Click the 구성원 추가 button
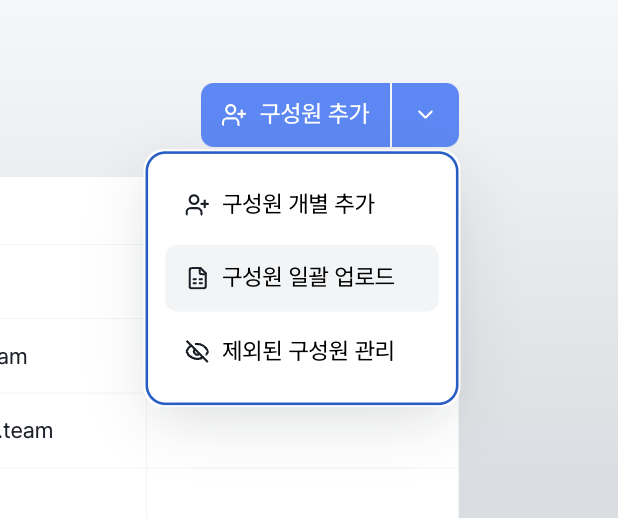Image resolution: width=618 pixels, height=518 pixels. [296, 115]
